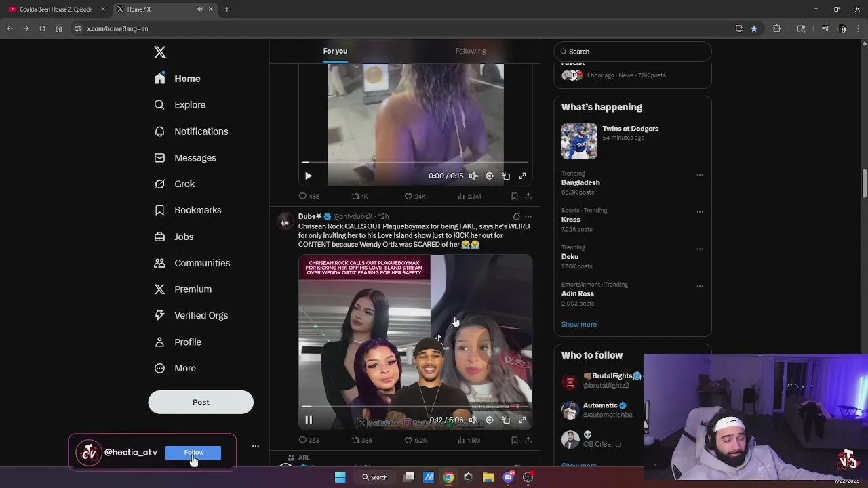Image resolution: width=868 pixels, height=488 pixels.
Task: Click the progress bar of the top video
Action: 415,163
